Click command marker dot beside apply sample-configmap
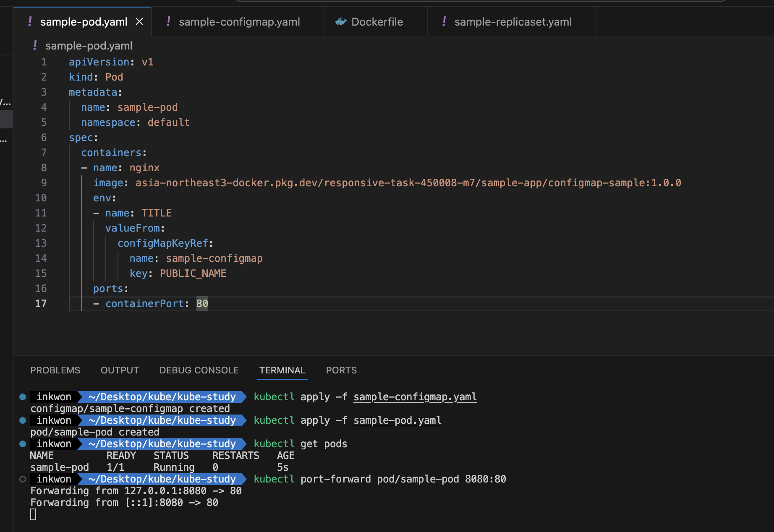This screenshot has width=774, height=532. click(23, 397)
